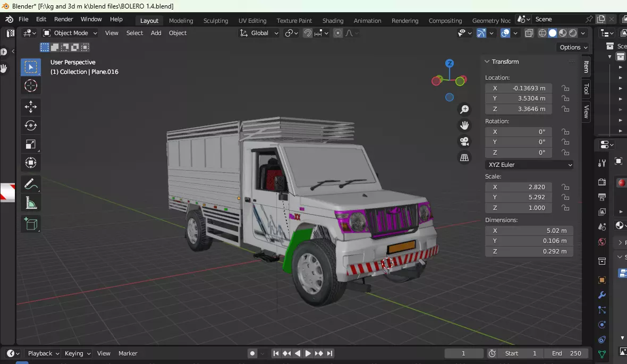The height and width of the screenshot is (364, 627).
Task: Switch to rendered viewport shading
Action: point(573,33)
